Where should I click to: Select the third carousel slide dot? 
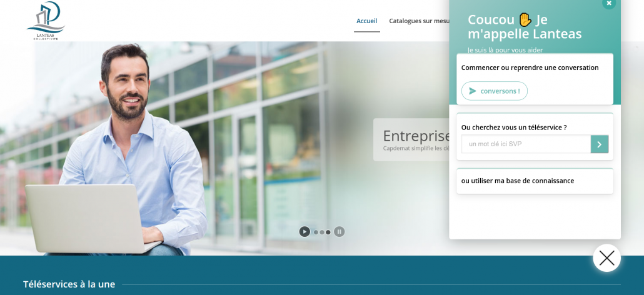pos(328,232)
